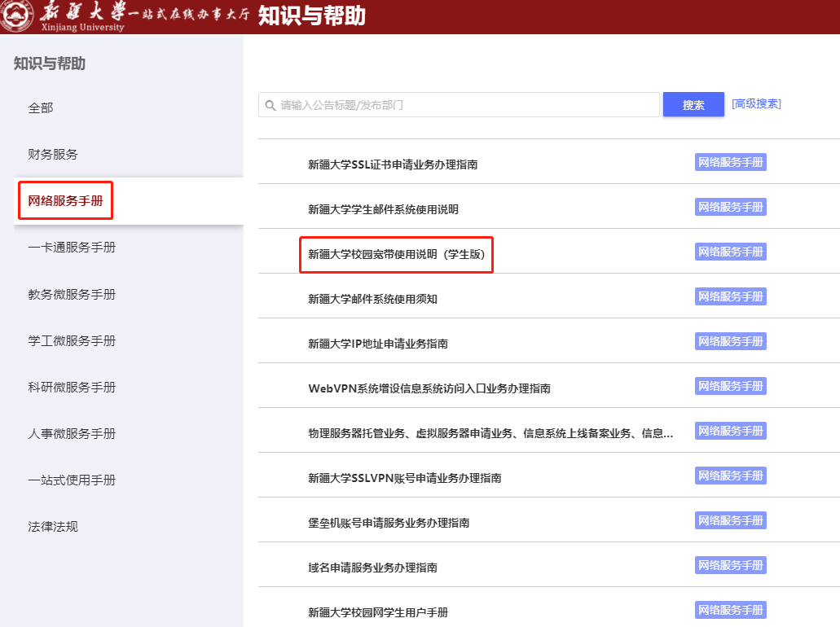Select 学工微服务手册 category

click(72, 341)
